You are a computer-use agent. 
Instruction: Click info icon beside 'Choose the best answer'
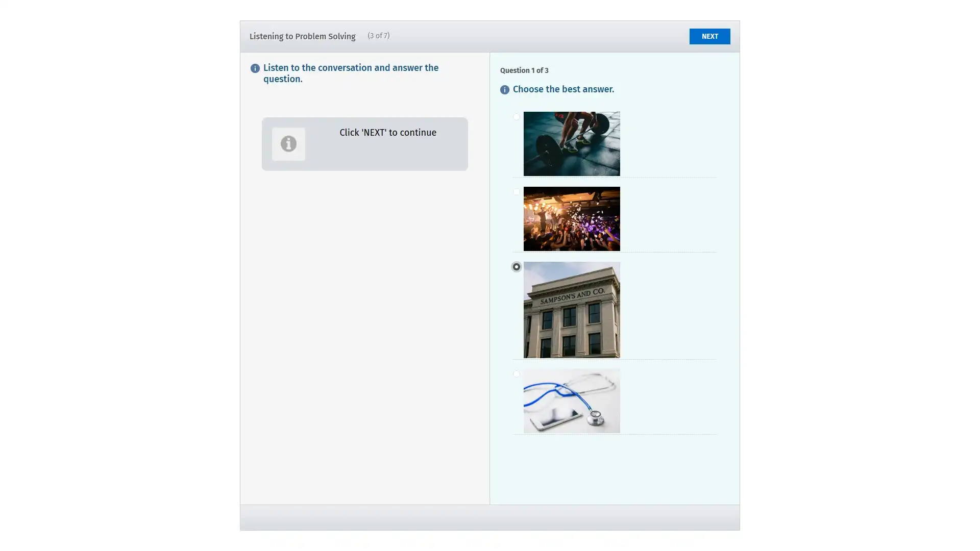[x=504, y=90]
